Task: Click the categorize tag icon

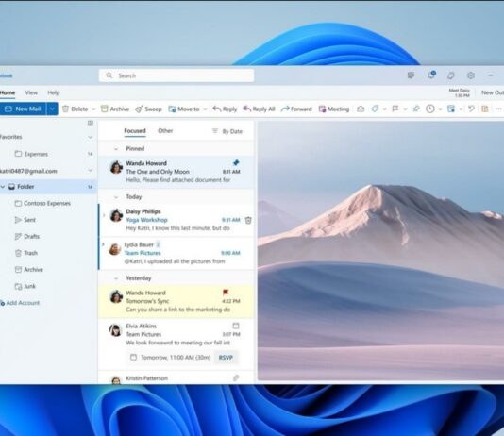Action: point(375,109)
